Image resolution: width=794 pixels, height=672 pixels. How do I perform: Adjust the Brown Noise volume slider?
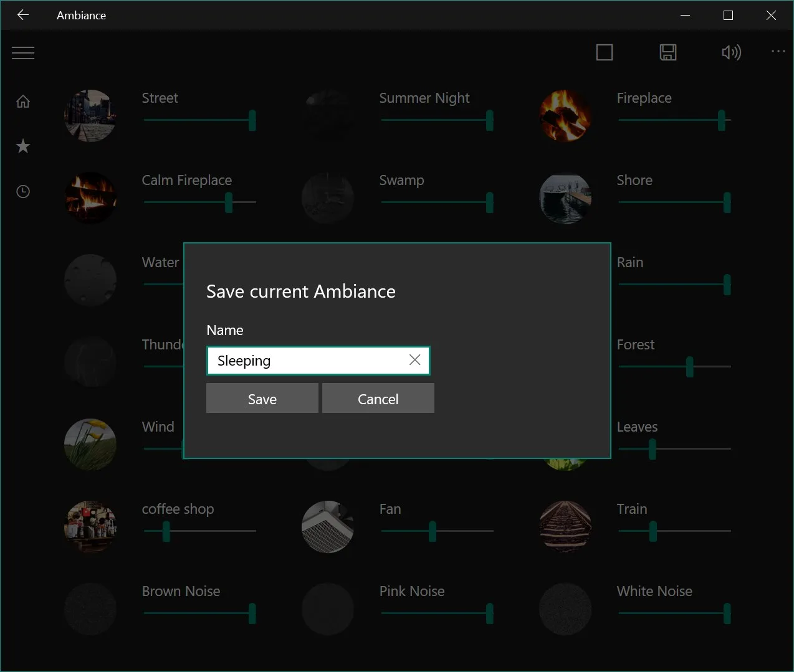(x=199, y=613)
